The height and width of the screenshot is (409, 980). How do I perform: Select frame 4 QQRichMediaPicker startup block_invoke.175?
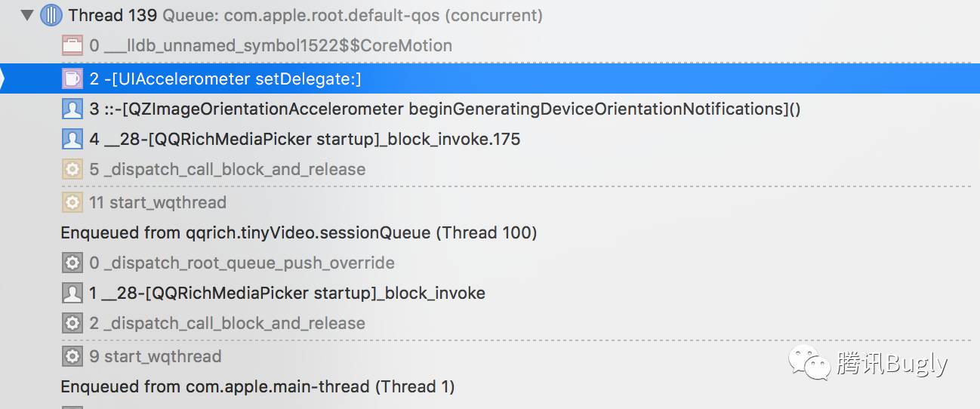pos(305,140)
